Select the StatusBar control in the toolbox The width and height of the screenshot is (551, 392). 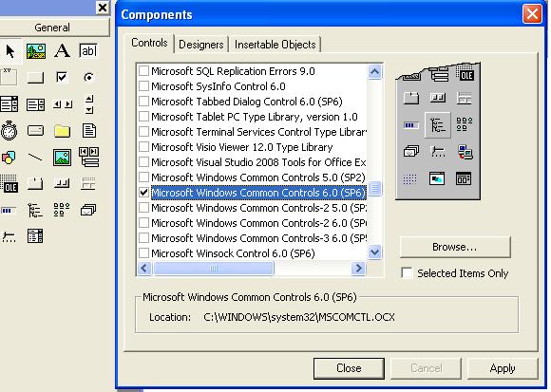pos(88,183)
